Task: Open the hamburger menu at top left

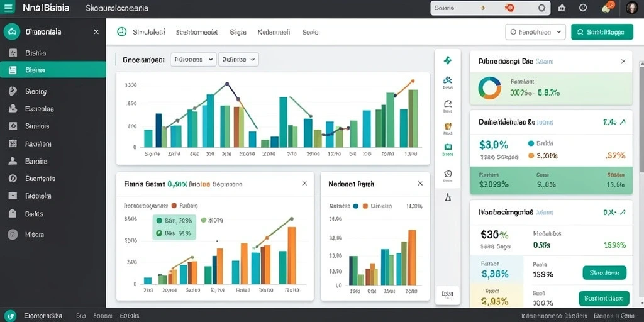Action: coord(8,8)
